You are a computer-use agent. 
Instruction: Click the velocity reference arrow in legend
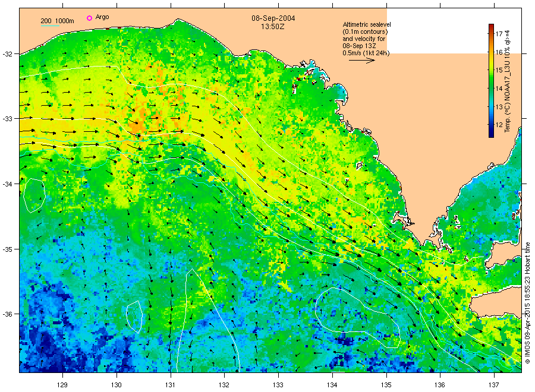(362, 61)
